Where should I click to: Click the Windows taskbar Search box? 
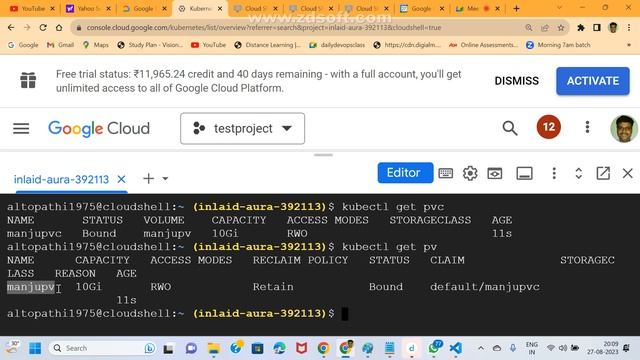click(102, 348)
